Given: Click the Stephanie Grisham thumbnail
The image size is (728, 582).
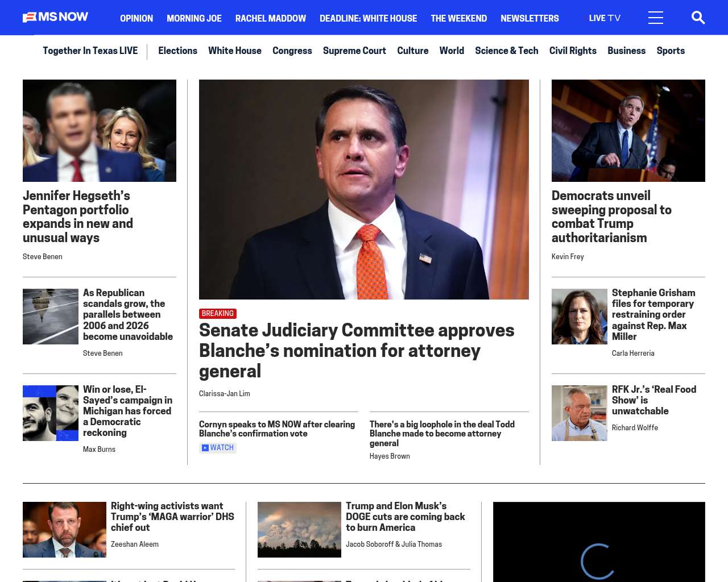Looking at the screenshot, I should pos(580,317).
